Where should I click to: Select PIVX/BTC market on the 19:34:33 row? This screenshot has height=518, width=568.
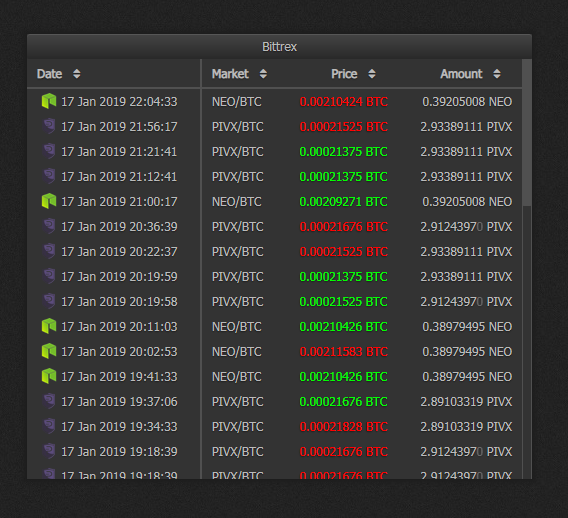(x=238, y=427)
